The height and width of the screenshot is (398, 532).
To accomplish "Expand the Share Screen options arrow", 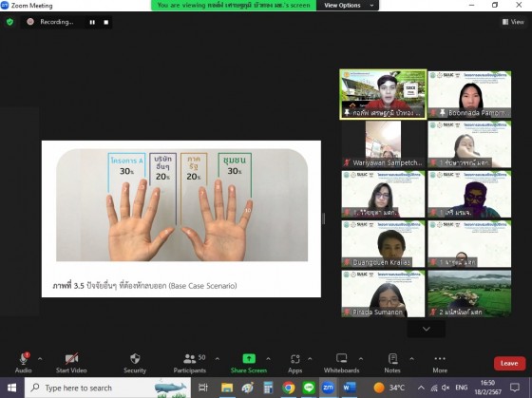I will (x=268, y=359).
